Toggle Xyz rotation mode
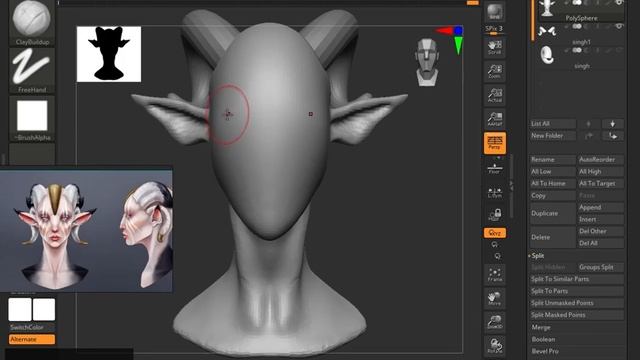This screenshot has height=360, width=640. [495, 233]
